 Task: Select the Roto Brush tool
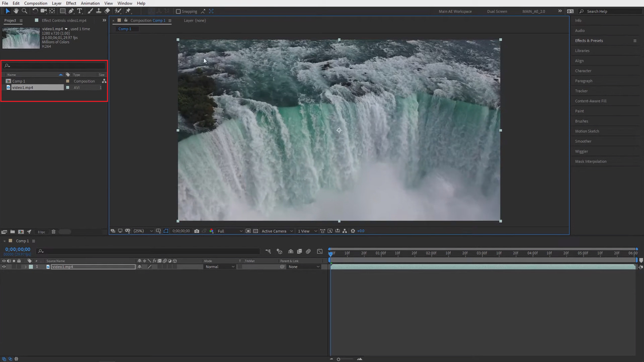118,11
